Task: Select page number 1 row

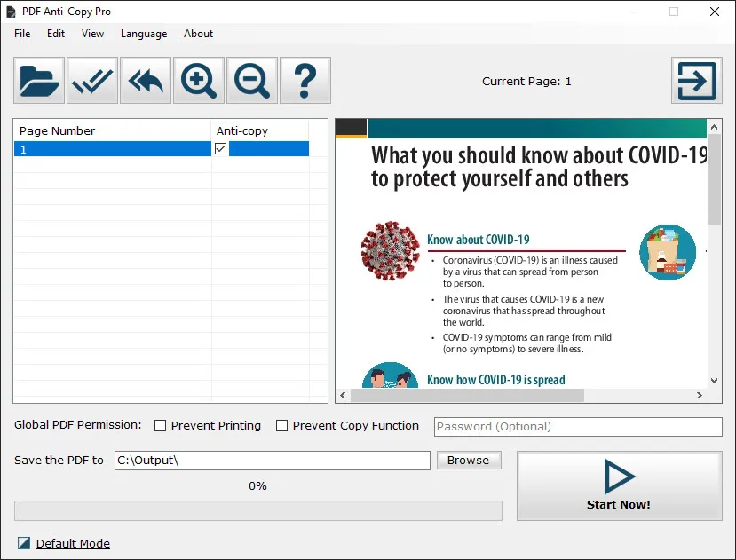Action: pos(162,149)
